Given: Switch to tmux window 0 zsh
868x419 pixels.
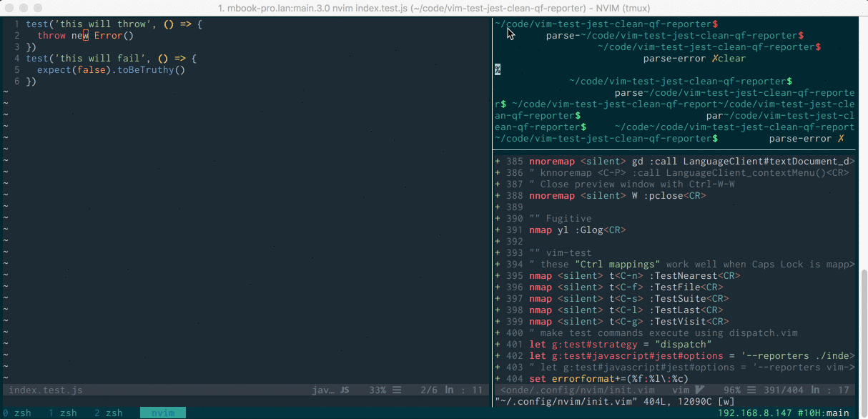Looking at the screenshot, I should [x=17, y=413].
